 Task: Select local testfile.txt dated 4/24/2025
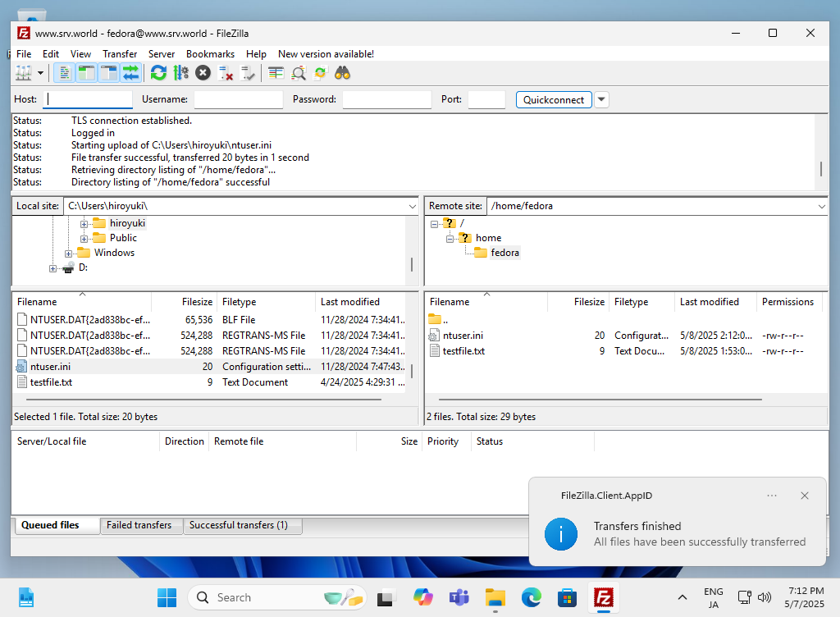pyautogui.click(x=209, y=382)
